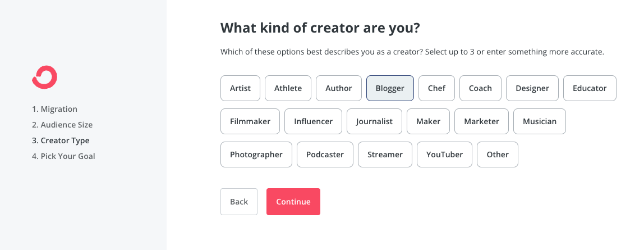Pick the Author option
Screen dimensions: 644x250
click(x=339, y=88)
